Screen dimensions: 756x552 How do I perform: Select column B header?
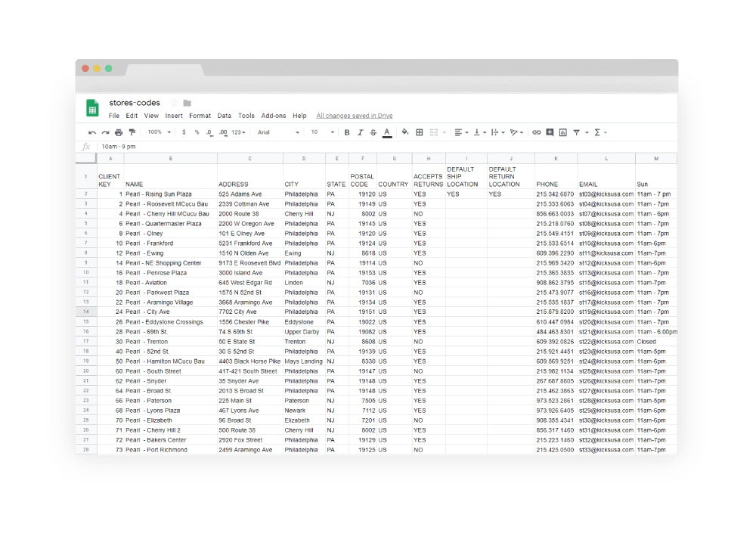(171, 159)
